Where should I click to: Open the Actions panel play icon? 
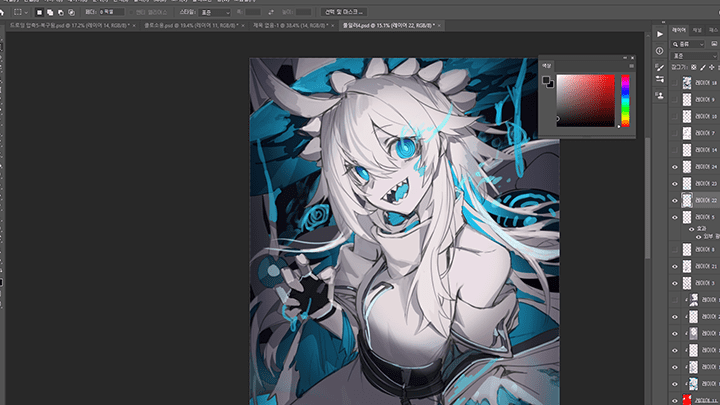click(660, 34)
